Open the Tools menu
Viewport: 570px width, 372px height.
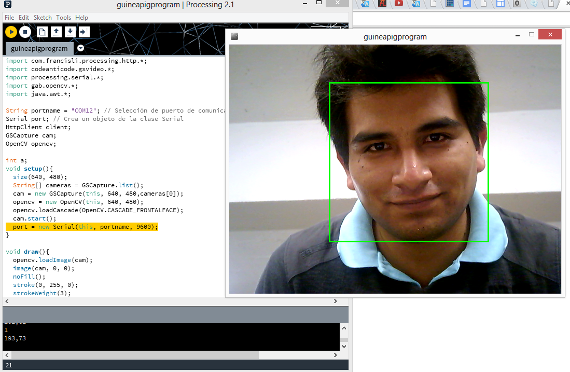point(64,17)
